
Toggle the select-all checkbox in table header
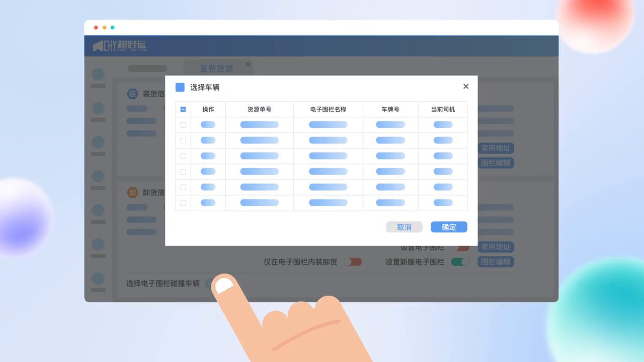[x=183, y=110]
